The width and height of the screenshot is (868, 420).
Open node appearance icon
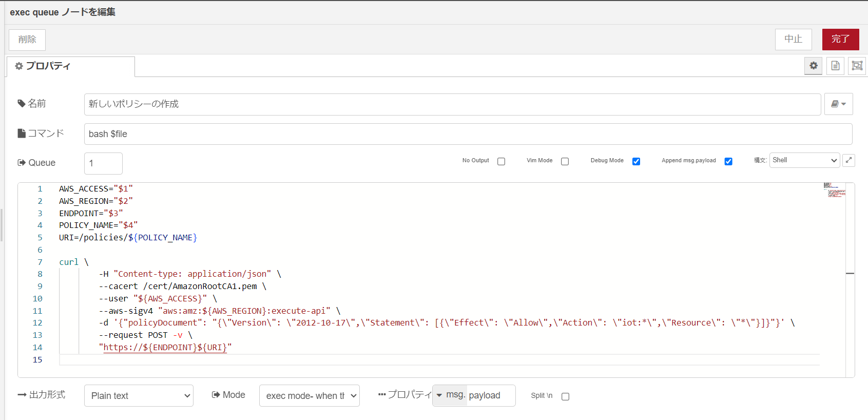coord(857,66)
